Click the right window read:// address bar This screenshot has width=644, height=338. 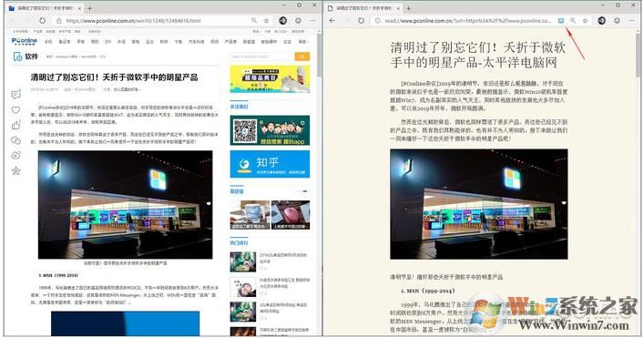(468, 21)
